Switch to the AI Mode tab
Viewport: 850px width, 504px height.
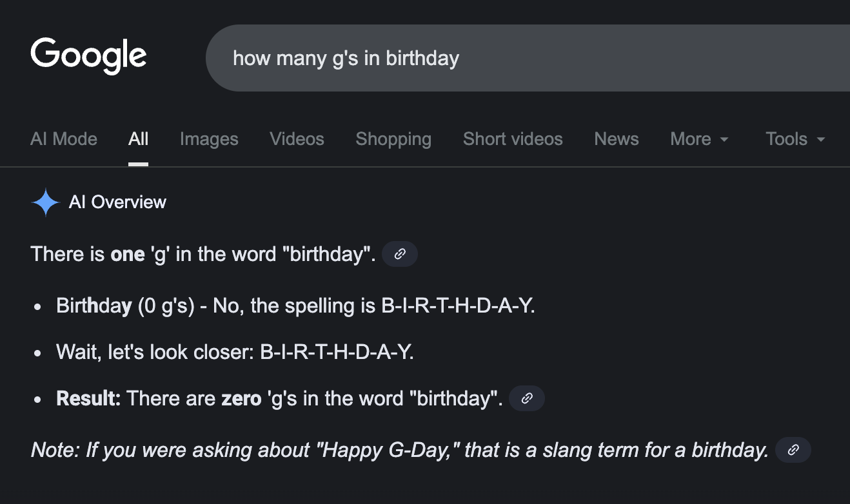click(64, 139)
